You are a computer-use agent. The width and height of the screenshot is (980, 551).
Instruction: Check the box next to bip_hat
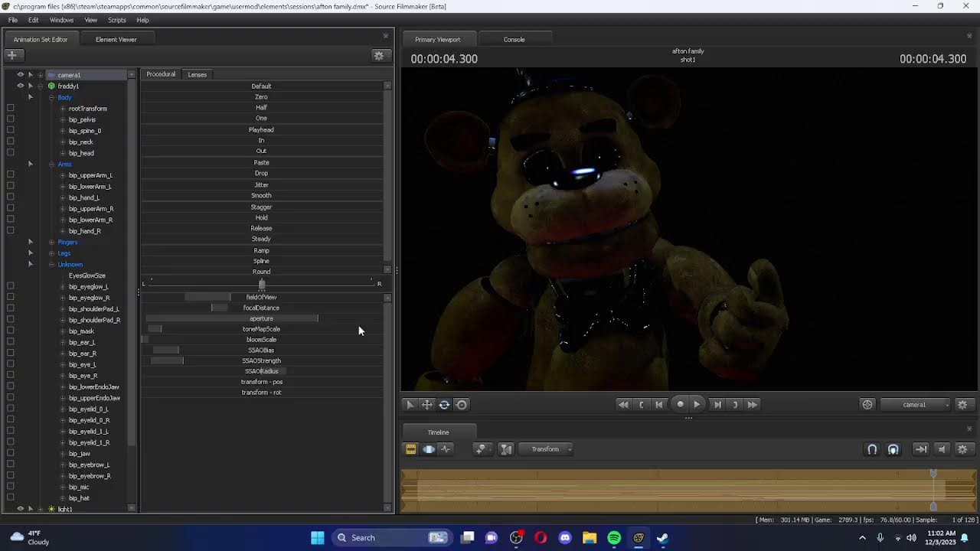[x=10, y=498]
